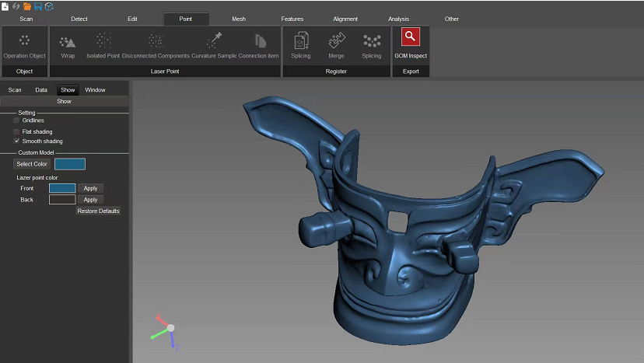
Task: Open the Scan ribbon tab
Action: (26, 19)
